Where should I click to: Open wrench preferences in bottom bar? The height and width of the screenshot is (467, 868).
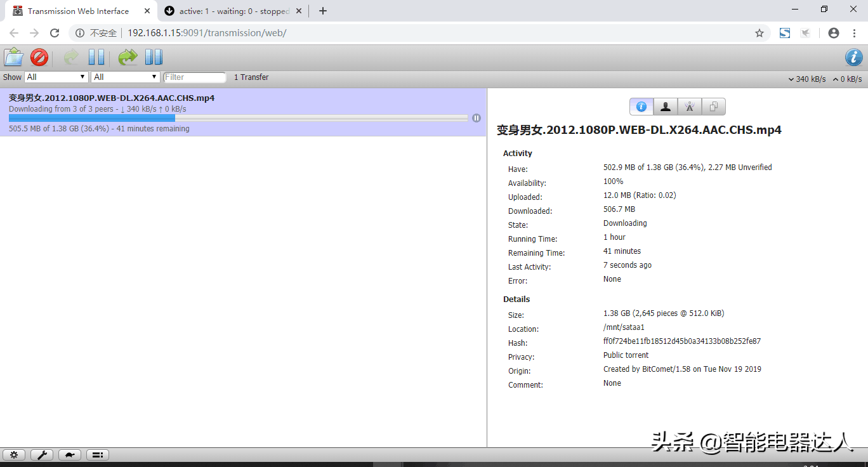[x=42, y=454]
